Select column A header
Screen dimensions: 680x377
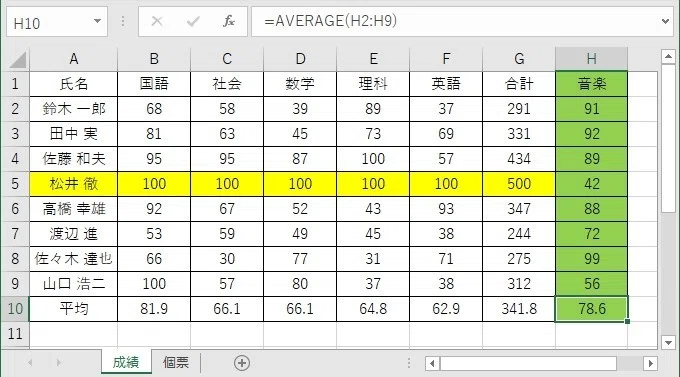(73, 59)
